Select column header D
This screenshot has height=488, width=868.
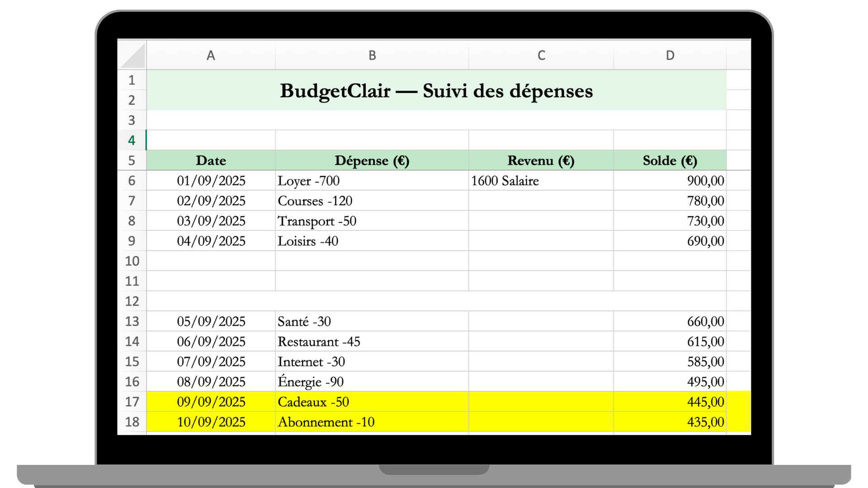[x=670, y=55]
